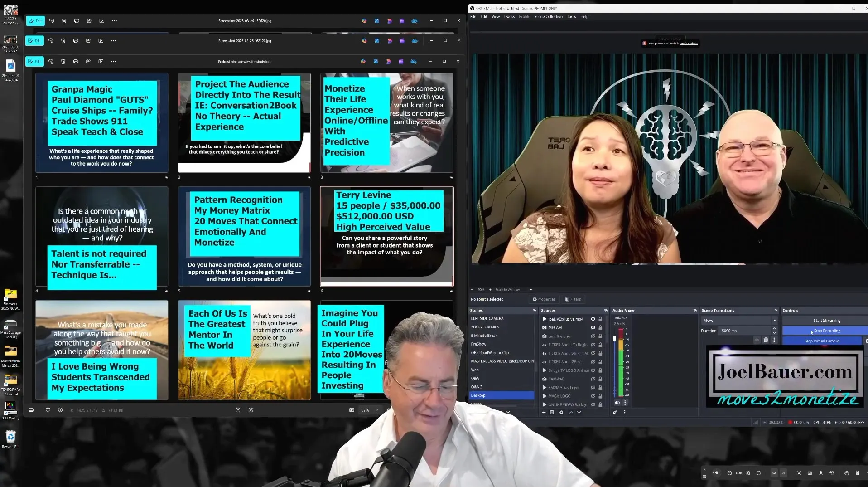This screenshot has height=487, width=868.
Task: Click Edit in Podcast nine answers window
Action: [x=35, y=62]
